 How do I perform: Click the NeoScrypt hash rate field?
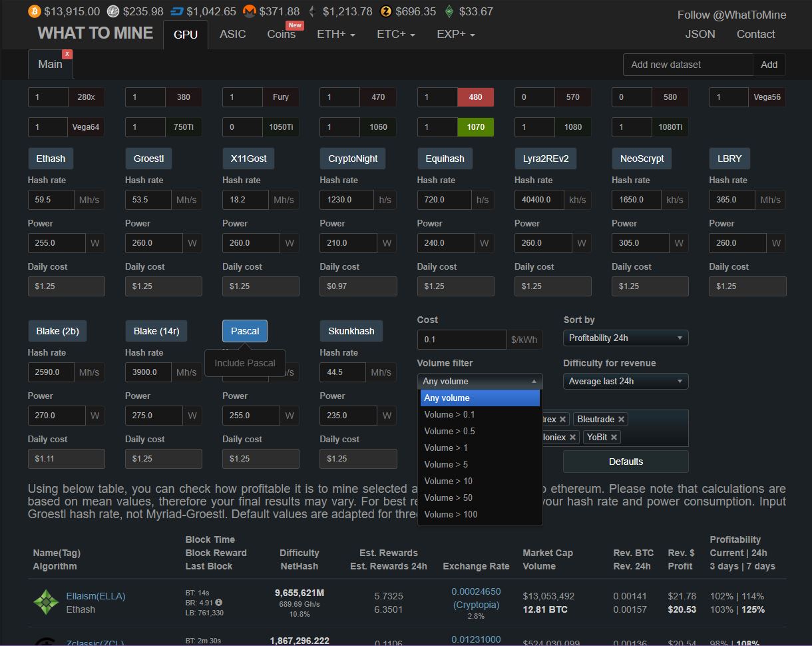click(636, 199)
